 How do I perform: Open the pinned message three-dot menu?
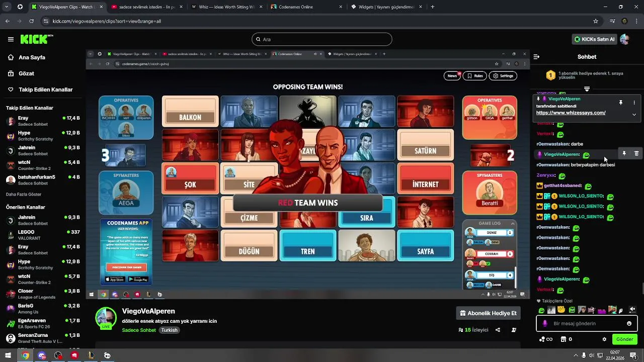coord(634,102)
